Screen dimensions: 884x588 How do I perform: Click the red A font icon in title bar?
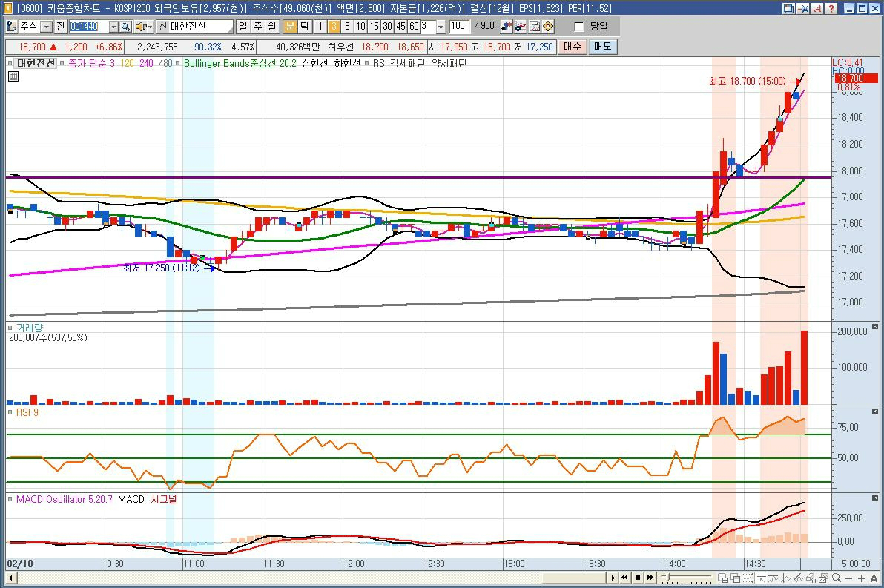coord(817,8)
